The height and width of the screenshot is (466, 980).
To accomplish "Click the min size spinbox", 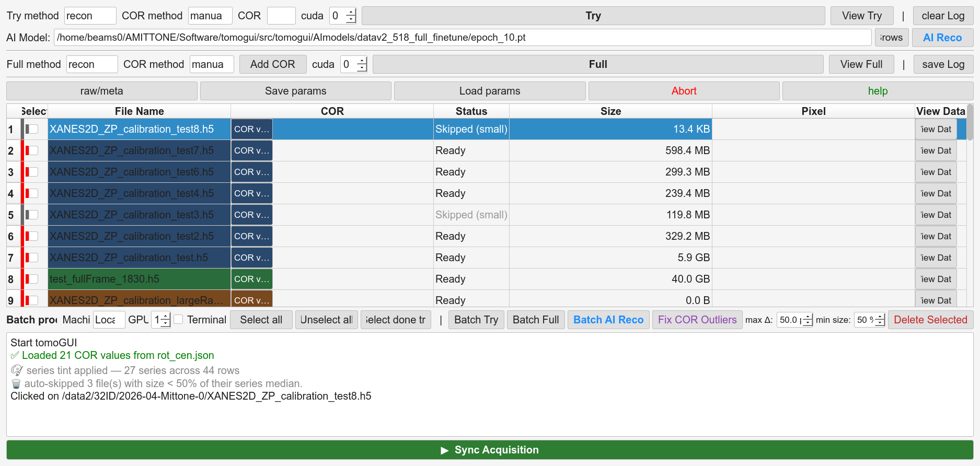I will pyautogui.click(x=870, y=320).
